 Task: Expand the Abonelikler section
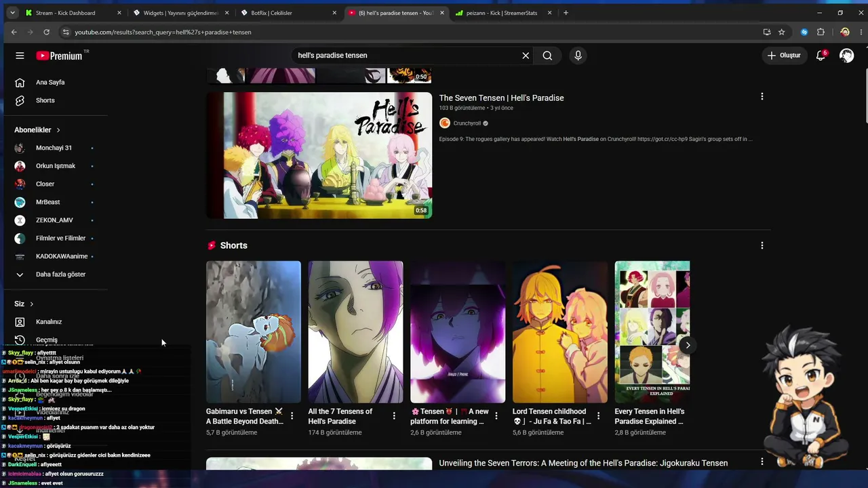tap(37, 129)
